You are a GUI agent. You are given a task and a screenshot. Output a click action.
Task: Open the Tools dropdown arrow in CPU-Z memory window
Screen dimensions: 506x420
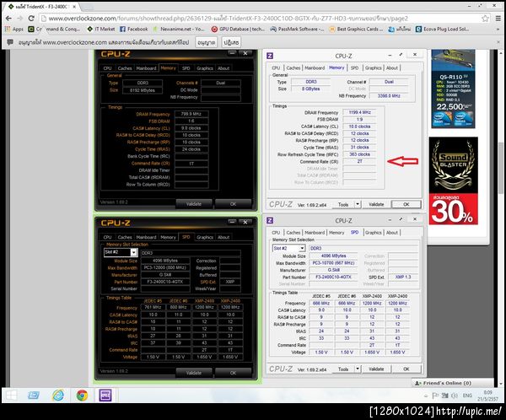[x=358, y=204]
